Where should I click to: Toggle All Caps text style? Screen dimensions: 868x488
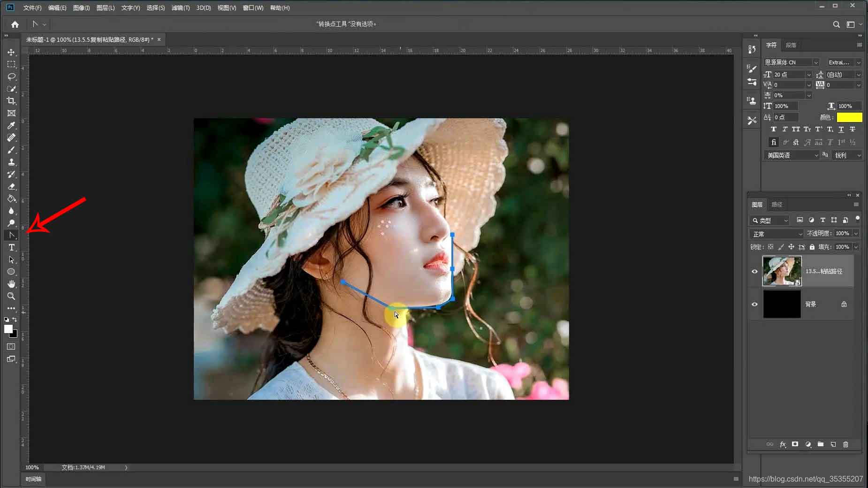pos(796,129)
